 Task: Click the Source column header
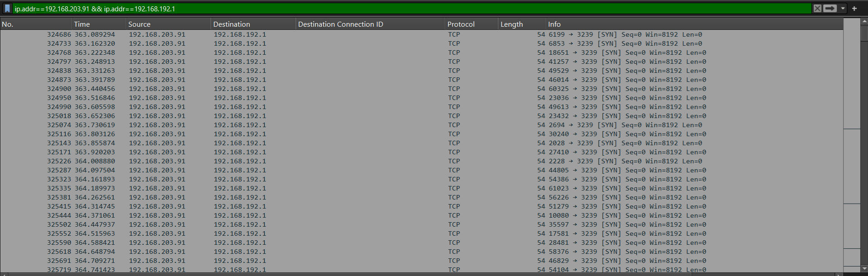(168, 24)
